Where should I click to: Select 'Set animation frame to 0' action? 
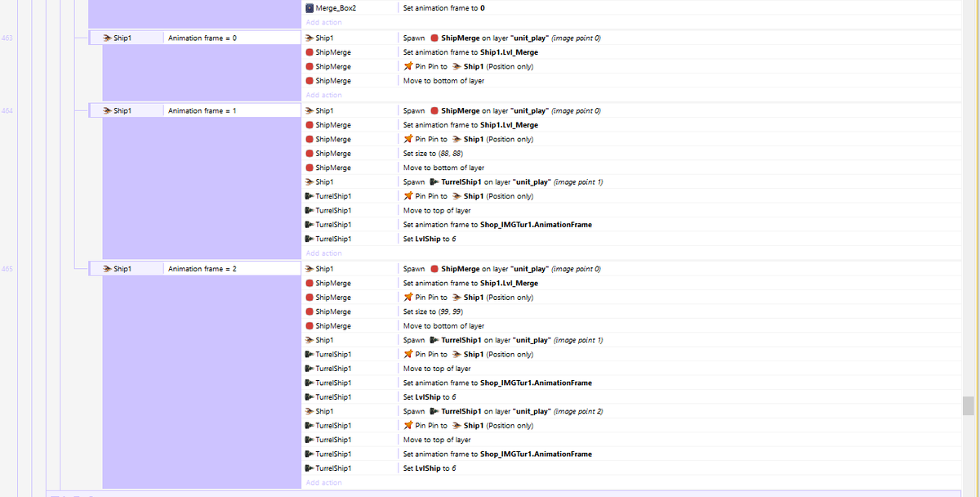pyautogui.click(x=443, y=8)
